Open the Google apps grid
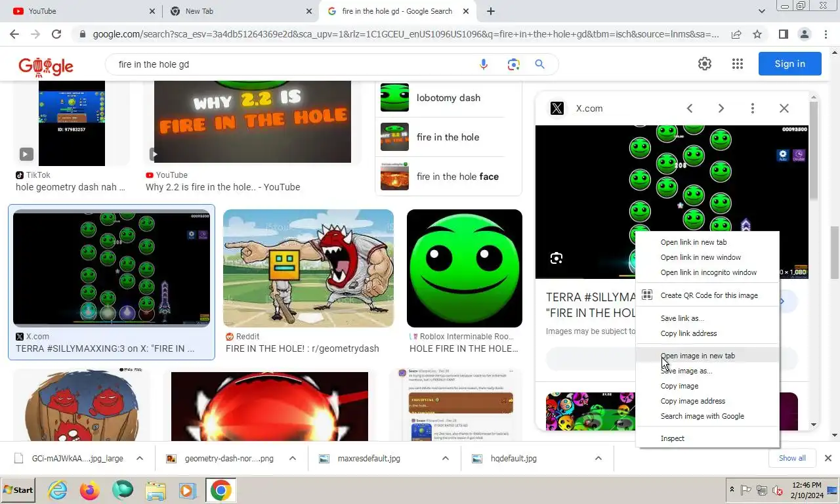The height and width of the screenshot is (504, 840). pos(738,64)
